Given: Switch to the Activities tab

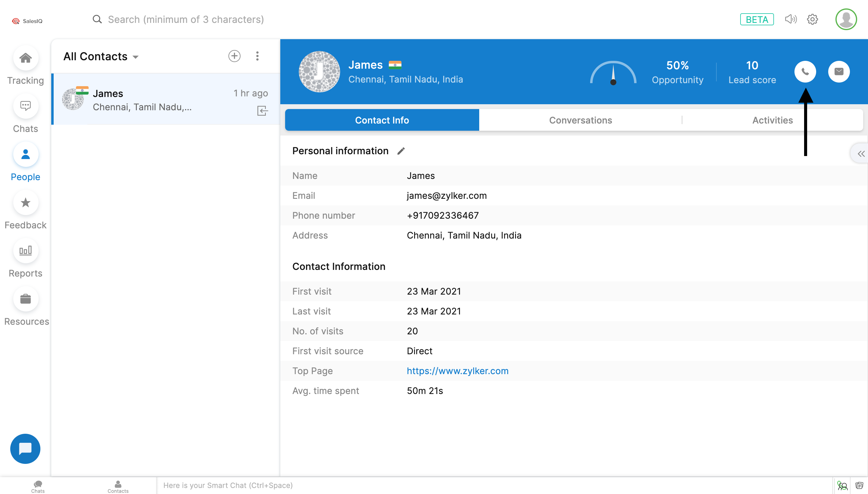Looking at the screenshot, I should pyautogui.click(x=772, y=120).
